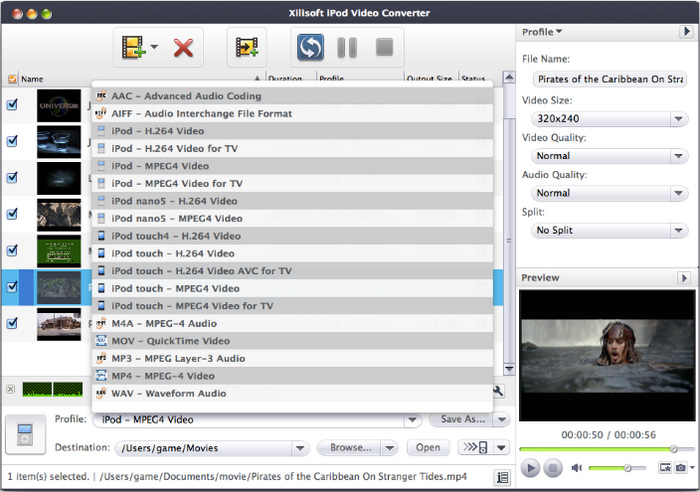700x492 pixels.
Task: Choose iPod - H.264 Video profile
Action: click(292, 131)
